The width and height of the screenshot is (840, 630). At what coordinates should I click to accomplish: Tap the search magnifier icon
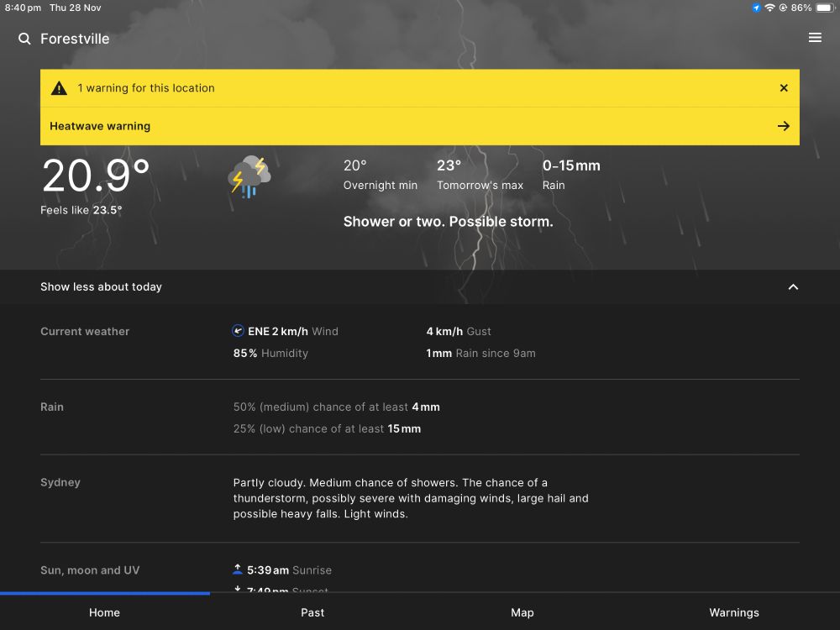24,39
